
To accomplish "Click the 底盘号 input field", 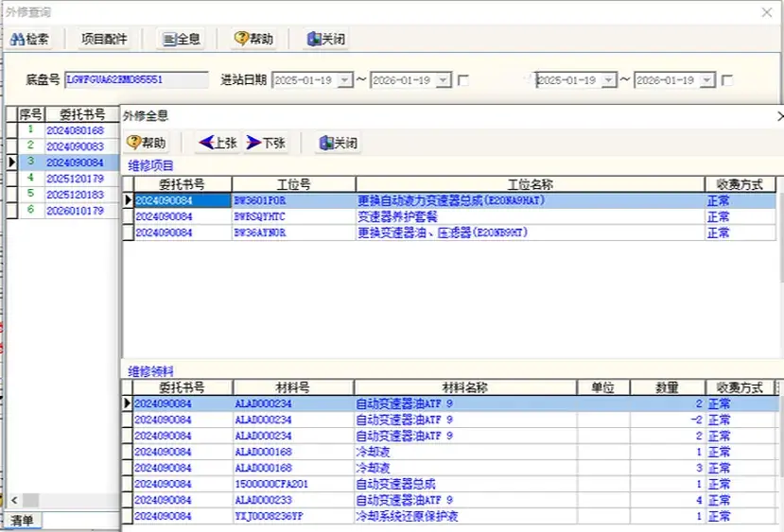I will [x=136, y=80].
